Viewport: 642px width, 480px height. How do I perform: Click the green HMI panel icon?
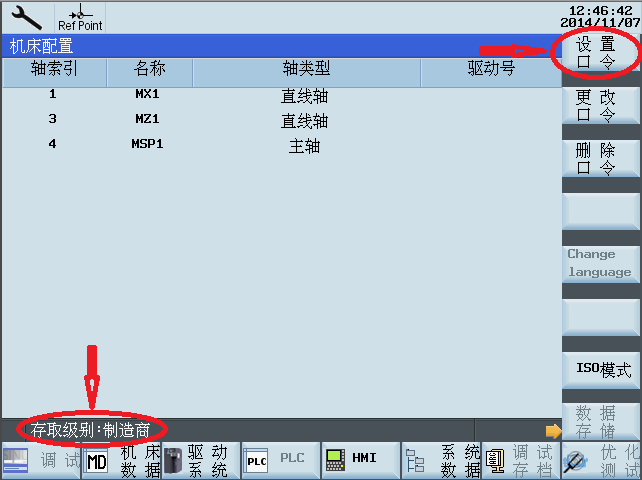pos(335,460)
